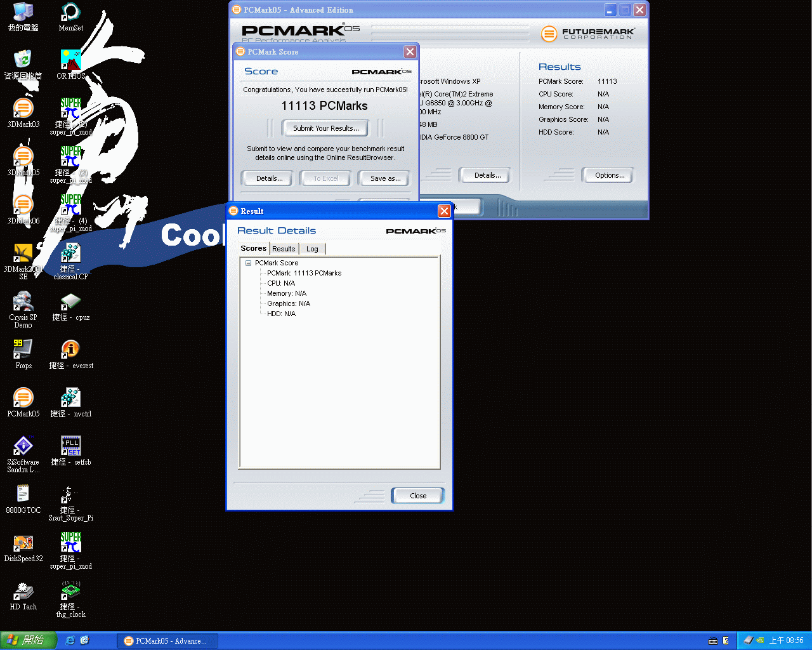
Task: Launch the cpuz shortcut icon
Action: [x=70, y=306]
